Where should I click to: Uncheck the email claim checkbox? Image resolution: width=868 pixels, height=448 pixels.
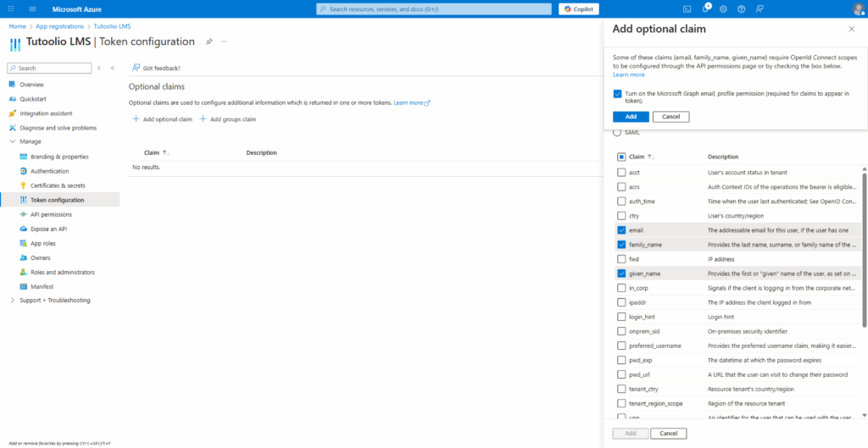coord(622,230)
